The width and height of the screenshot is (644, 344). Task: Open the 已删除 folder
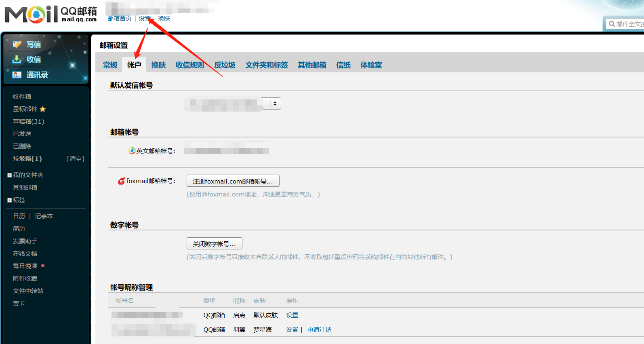click(x=22, y=146)
